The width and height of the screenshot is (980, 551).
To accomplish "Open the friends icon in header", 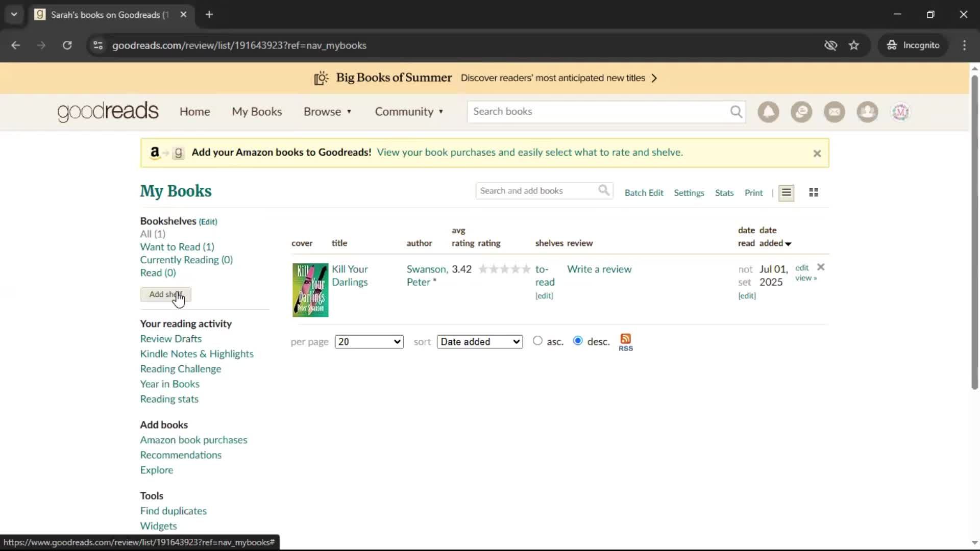I will point(867,112).
